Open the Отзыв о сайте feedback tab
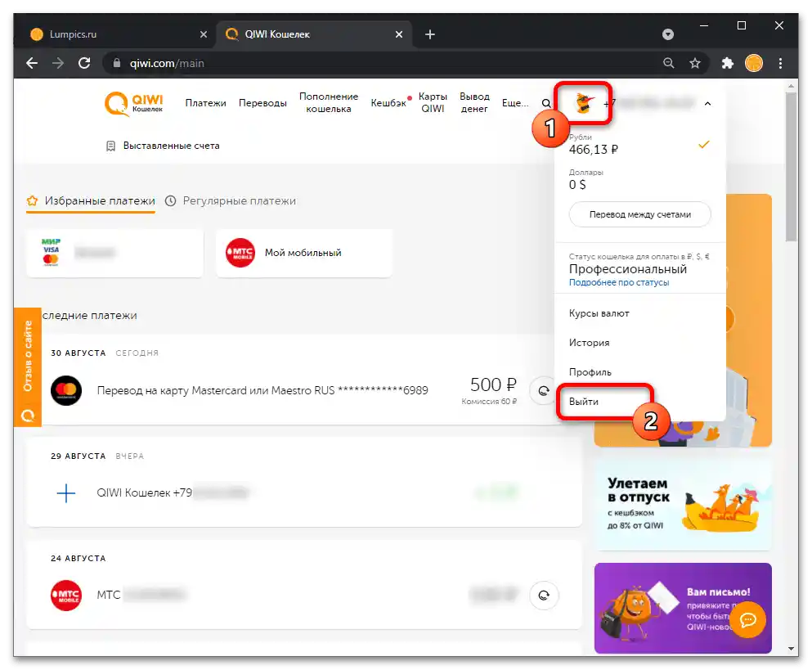The image size is (812, 670). [x=28, y=366]
